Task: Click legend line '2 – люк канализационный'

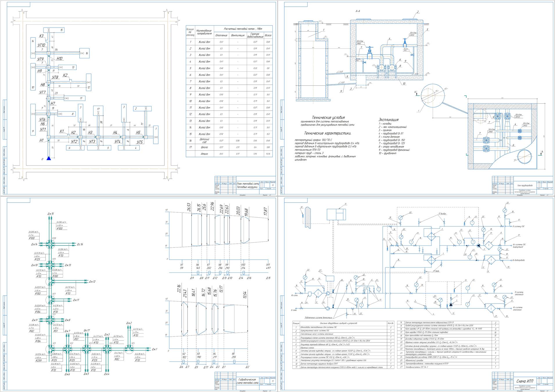Action: tap(393, 127)
